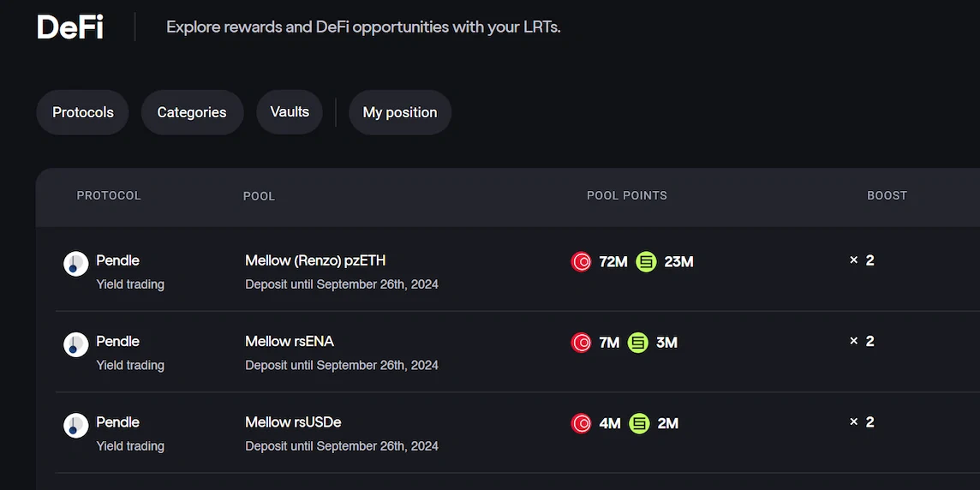Click Pendle icon in the rsENA row
Image resolution: width=980 pixels, height=490 pixels.
tap(76, 345)
